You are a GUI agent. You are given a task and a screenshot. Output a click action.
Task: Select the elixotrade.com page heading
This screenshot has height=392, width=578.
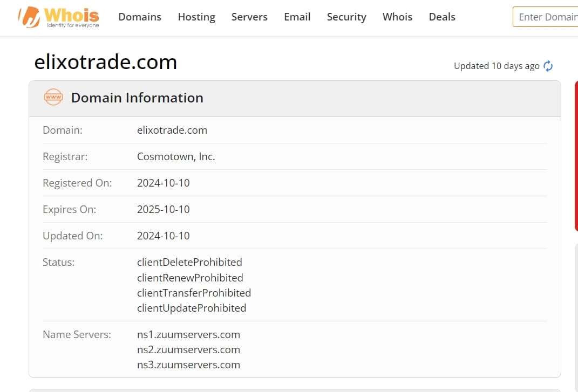pos(105,62)
